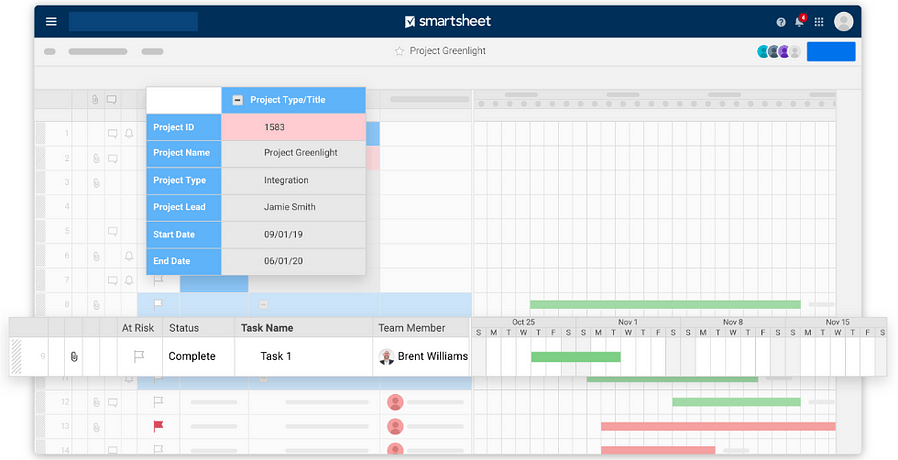Open attachment paperclip on row 13

click(96, 427)
